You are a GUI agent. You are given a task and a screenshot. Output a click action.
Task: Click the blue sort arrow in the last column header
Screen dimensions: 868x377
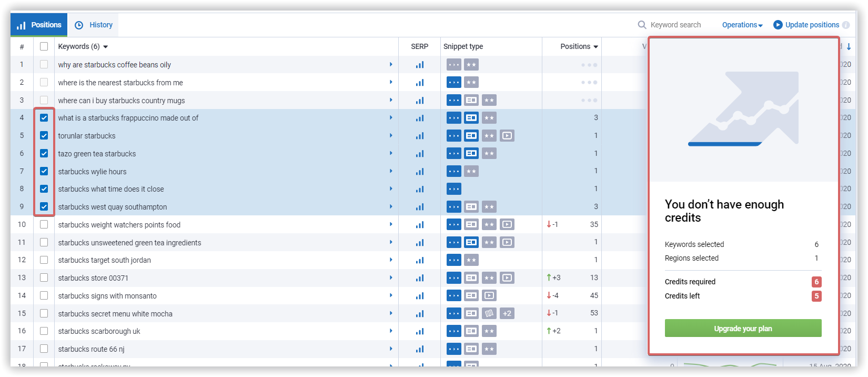849,47
